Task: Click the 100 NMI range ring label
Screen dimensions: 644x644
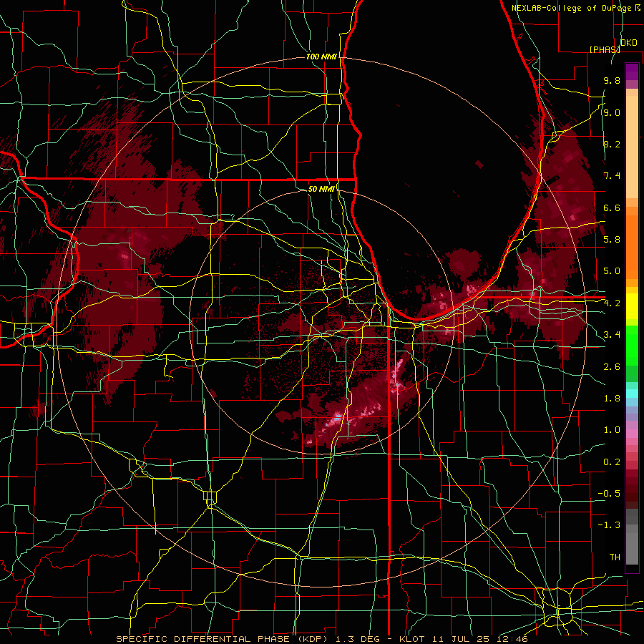Action: click(x=321, y=57)
